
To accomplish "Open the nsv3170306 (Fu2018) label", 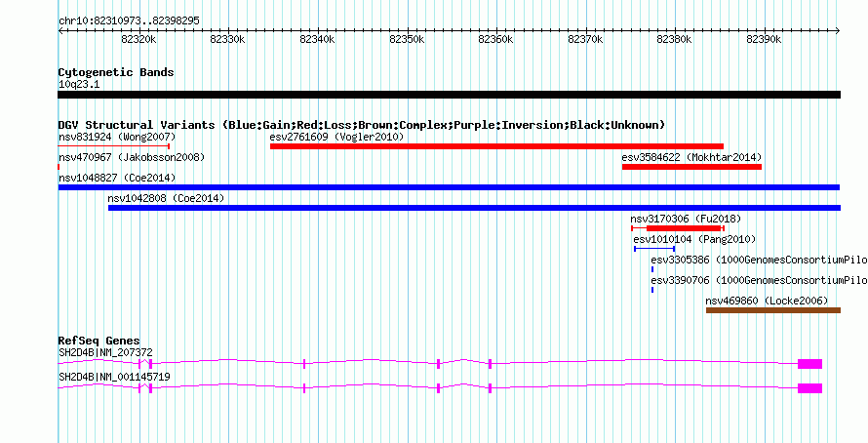I will (x=686, y=219).
